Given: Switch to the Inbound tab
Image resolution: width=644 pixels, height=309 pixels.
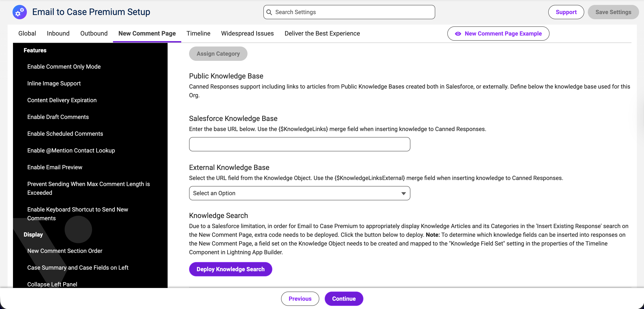Looking at the screenshot, I should click(x=58, y=34).
